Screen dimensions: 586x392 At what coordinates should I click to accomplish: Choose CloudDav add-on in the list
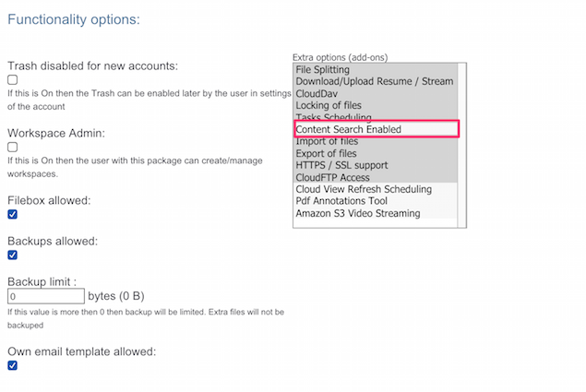(x=319, y=93)
